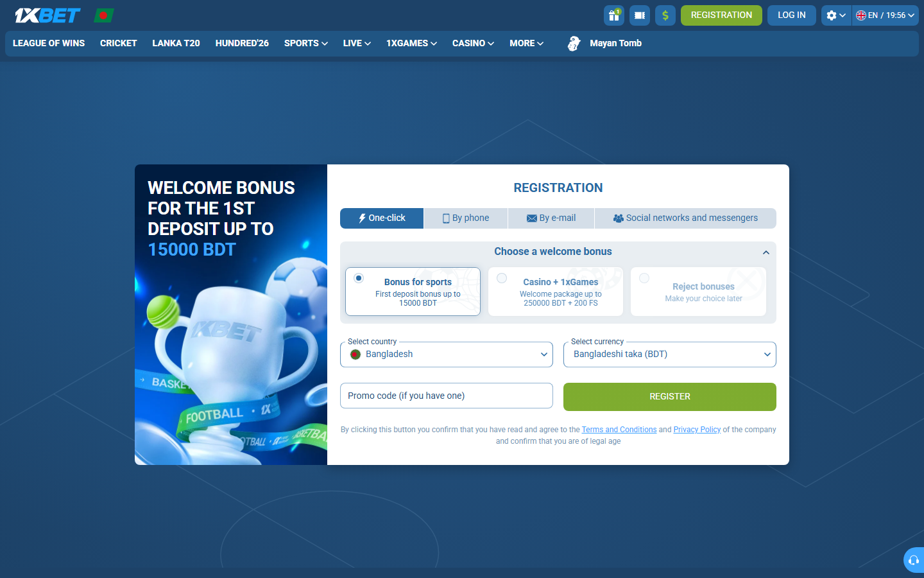
Task: Select the Casino + 1xGames bonus radio
Action: [x=502, y=278]
